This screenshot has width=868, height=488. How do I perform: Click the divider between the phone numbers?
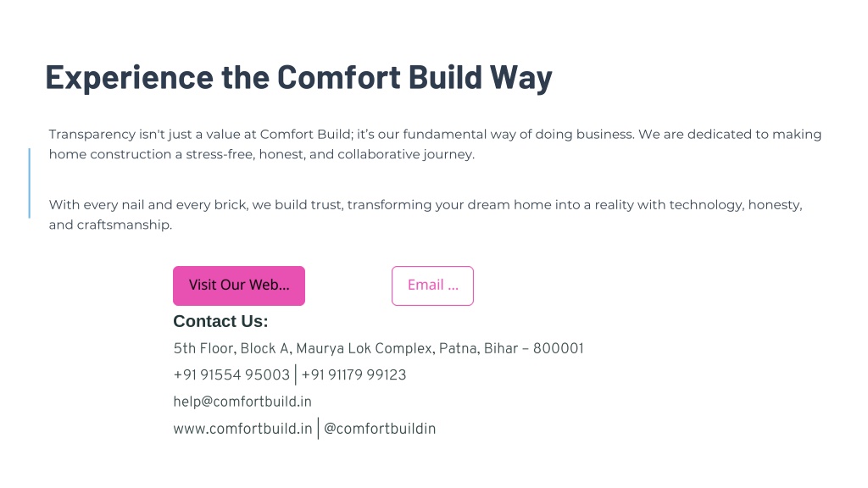[x=296, y=374]
